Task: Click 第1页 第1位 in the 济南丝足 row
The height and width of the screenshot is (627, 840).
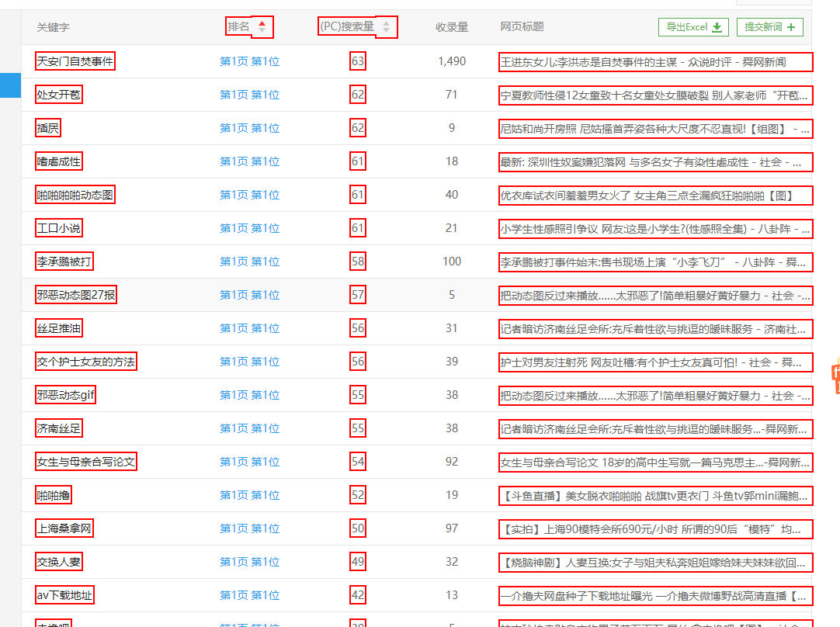Action: 249,428
